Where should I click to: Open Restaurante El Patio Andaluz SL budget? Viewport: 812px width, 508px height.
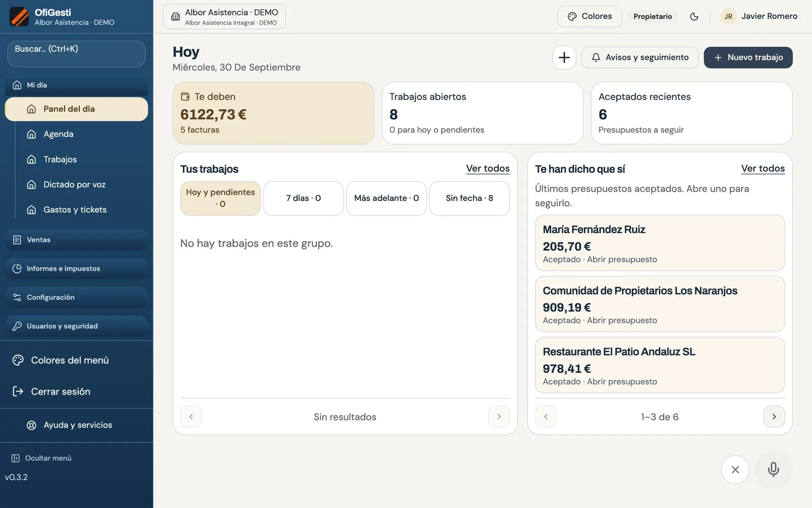point(660,365)
